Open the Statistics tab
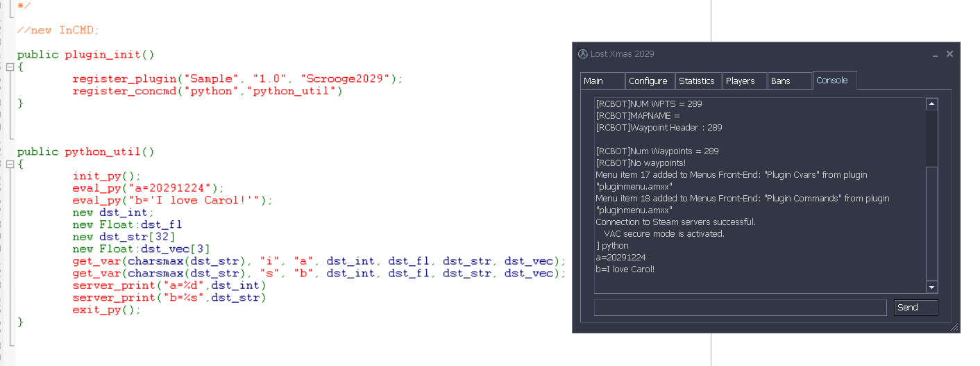The image size is (980, 366). [698, 81]
